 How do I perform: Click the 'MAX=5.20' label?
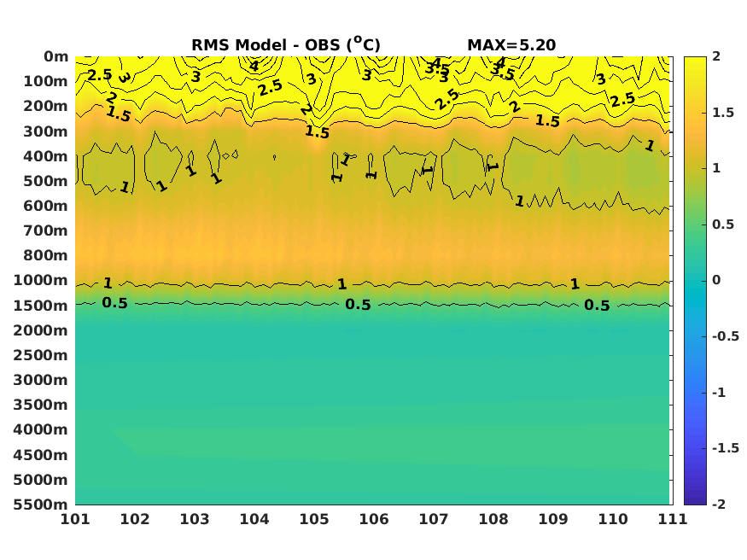(511, 45)
